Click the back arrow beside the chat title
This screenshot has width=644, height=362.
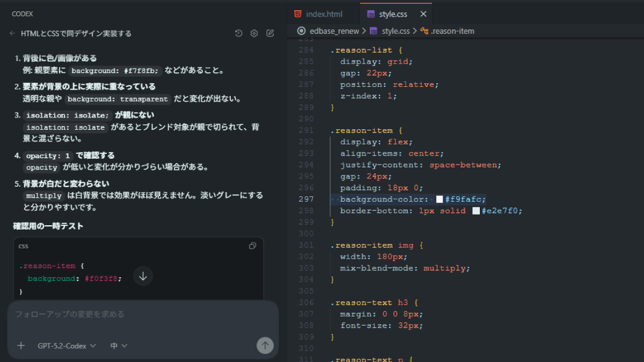click(13, 33)
